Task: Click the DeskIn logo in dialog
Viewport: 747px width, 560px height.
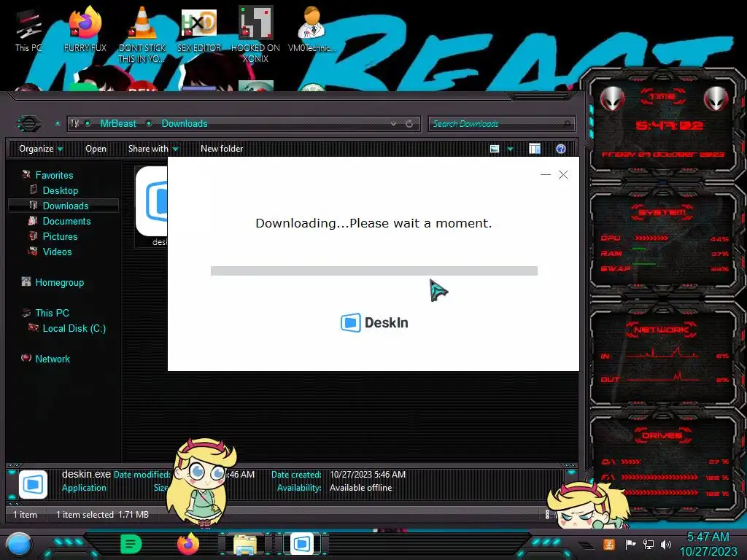Action: coord(374,322)
